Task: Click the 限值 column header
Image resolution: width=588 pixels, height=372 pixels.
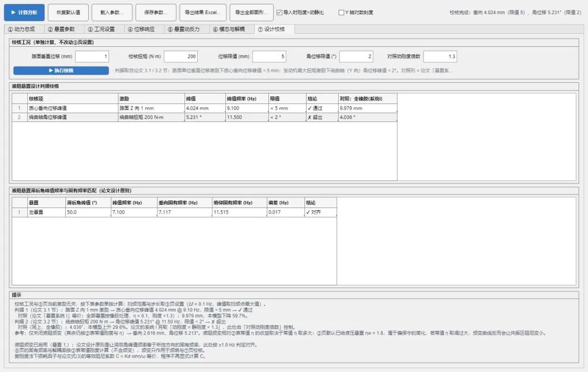Action: click(x=287, y=99)
